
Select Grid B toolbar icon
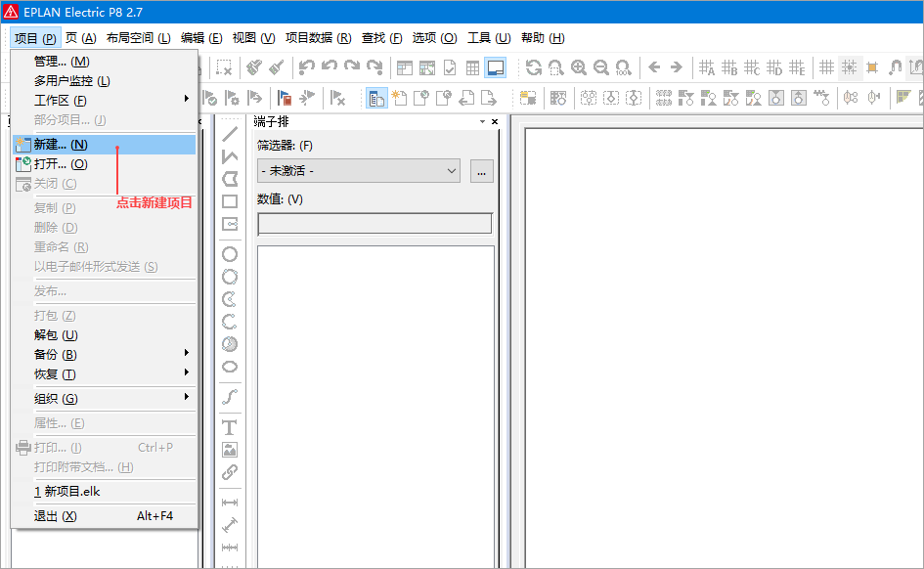point(729,67)
